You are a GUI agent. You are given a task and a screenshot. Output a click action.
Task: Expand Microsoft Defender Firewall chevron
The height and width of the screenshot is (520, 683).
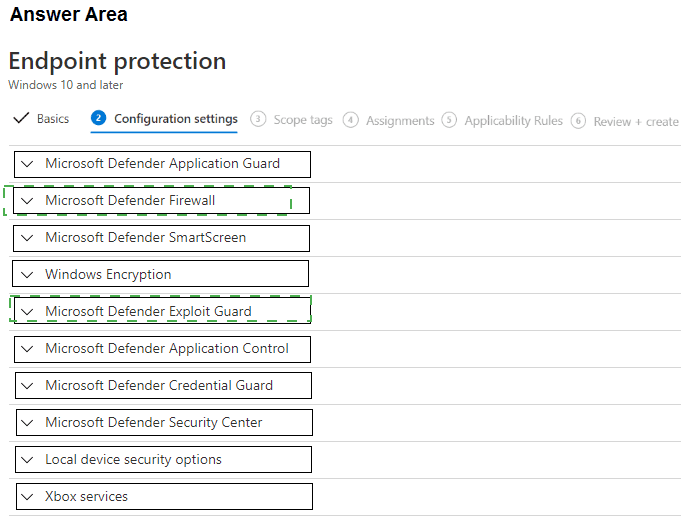(28, 201)
